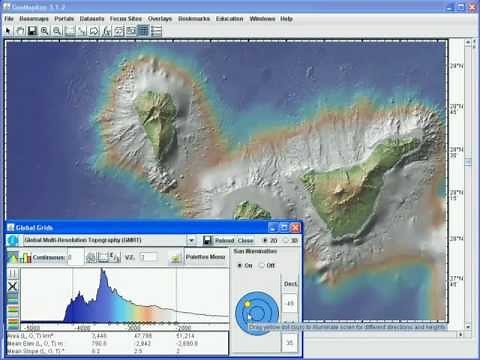Screen dimensions: 480x360
Task: Click the toolbar icon right of lasso tool
Action: (x=106, y=31)
